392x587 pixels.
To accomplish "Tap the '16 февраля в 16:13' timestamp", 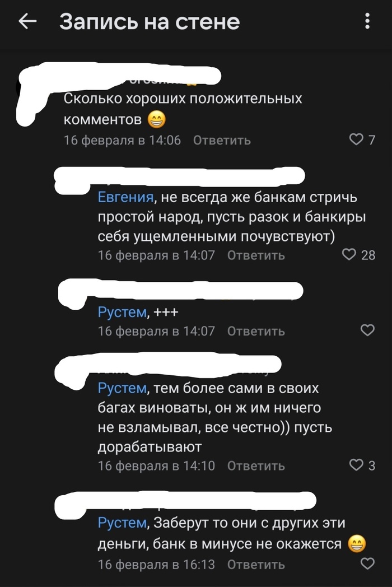I will [x=156, y=563].
